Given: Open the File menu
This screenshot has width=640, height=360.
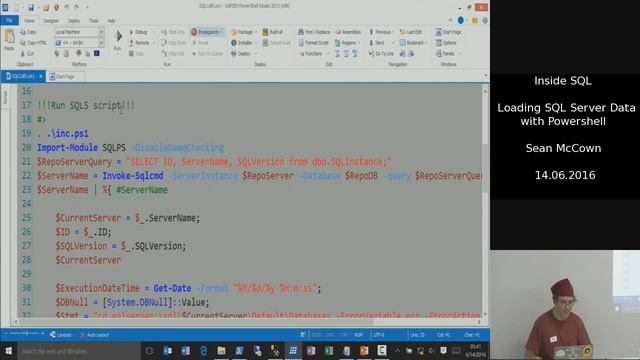Looking at the screenshot, I should (x=9, y=20).
